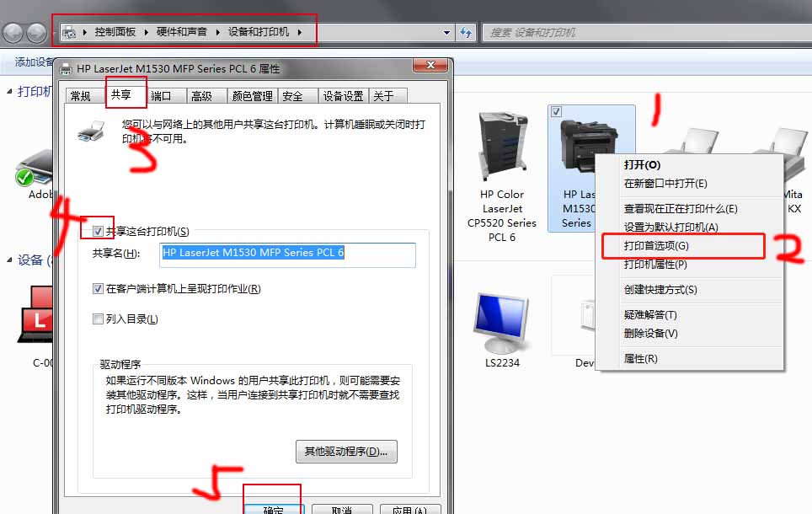
Task: Open the address bar history dropdown arrow
Action: click(446, 33)
